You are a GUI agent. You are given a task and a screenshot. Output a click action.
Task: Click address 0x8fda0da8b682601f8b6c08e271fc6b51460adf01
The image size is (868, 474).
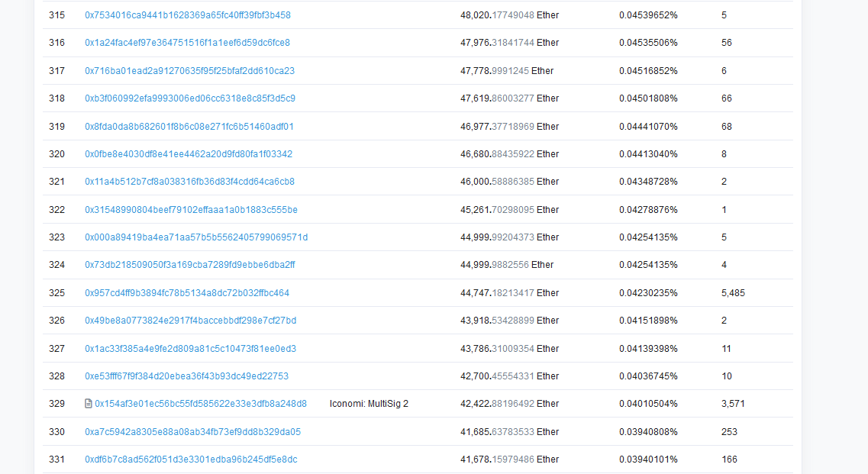point(189,127)
